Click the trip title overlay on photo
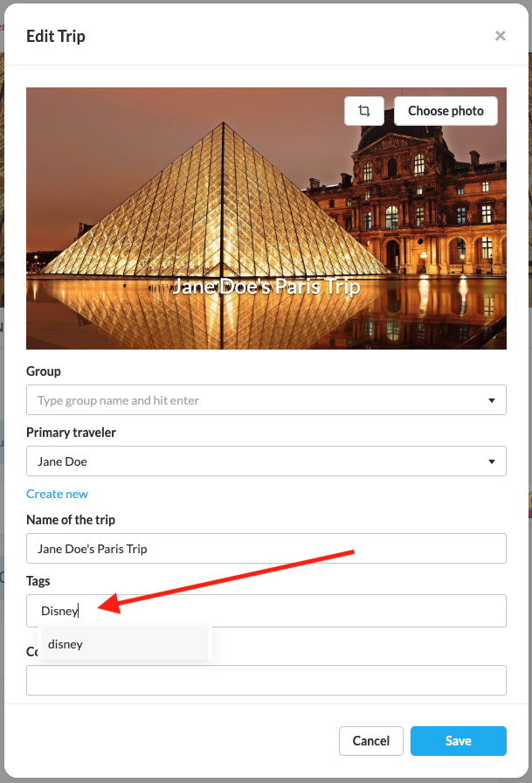 coord(266,287)
